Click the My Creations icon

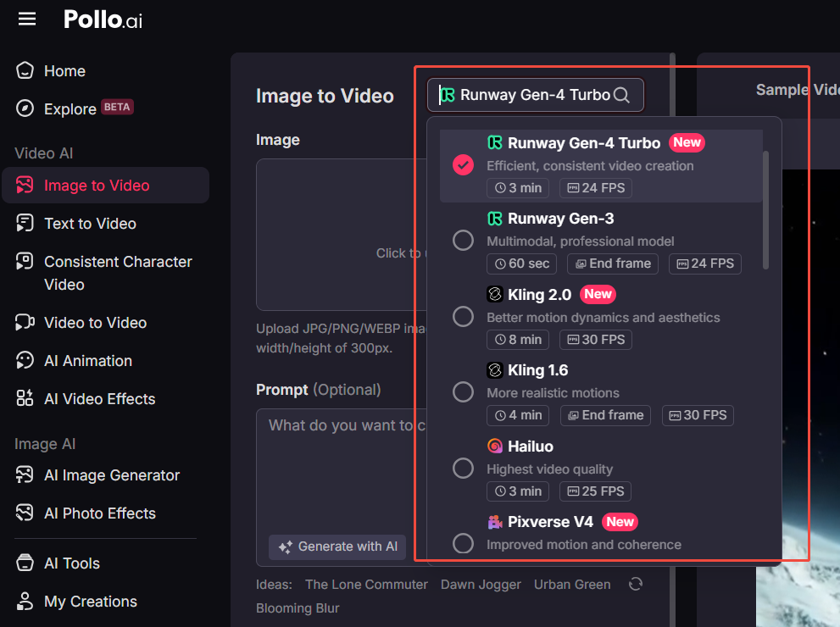coord(25,602)
